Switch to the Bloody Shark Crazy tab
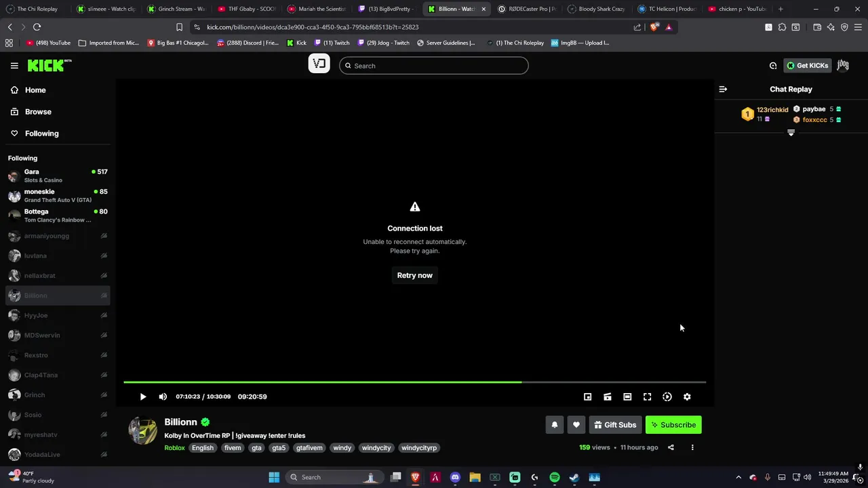This screenshot has width=868, height=488. [x=597, y=9]
